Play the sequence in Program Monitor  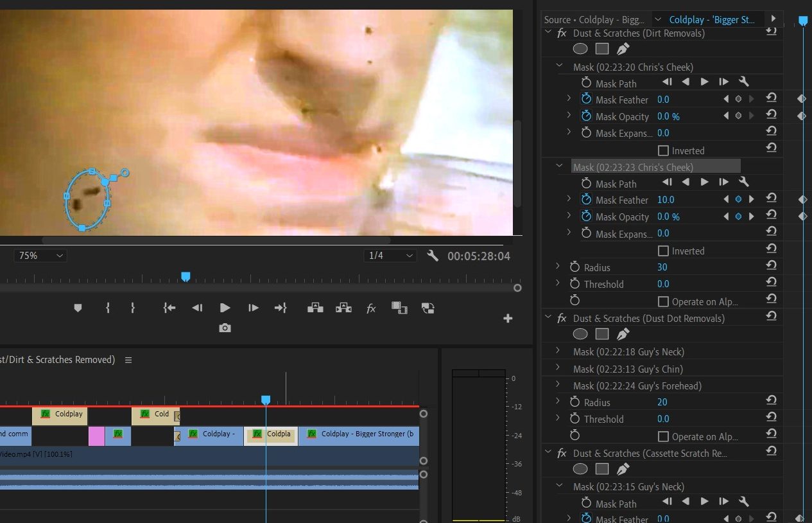coord(225,308)
